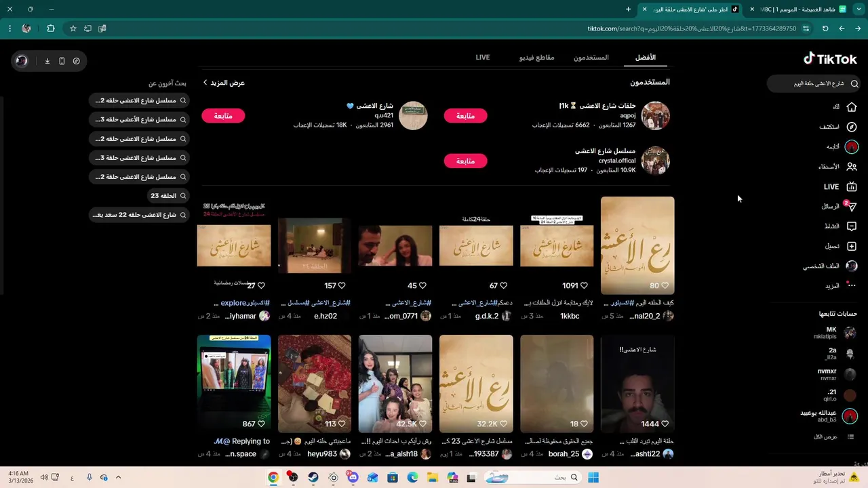Like the 42.5K video heart

click(422, 424)
